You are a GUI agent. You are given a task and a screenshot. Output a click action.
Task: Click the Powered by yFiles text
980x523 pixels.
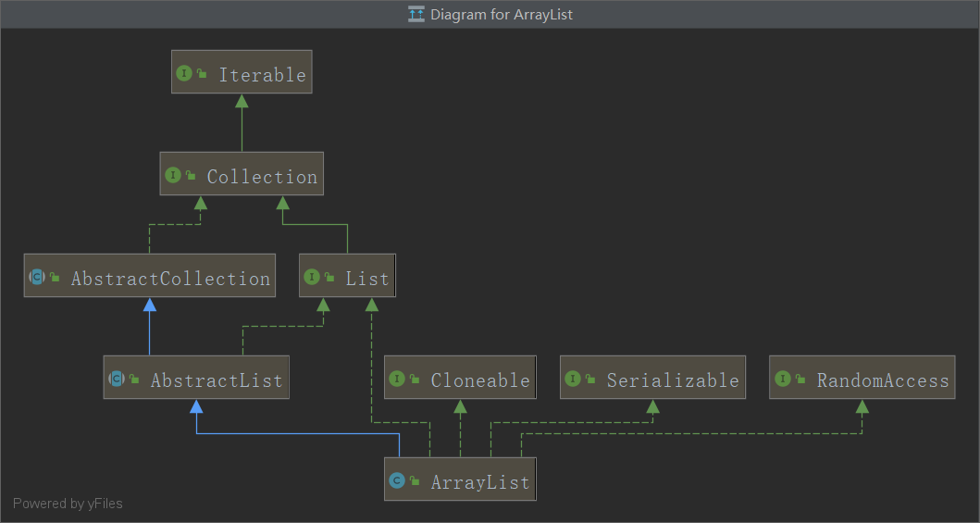tap(68, 504)
